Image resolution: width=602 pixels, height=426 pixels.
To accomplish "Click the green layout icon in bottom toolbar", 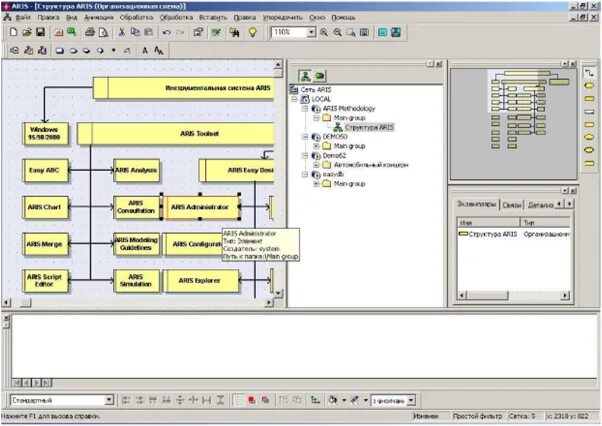I will 315,400.
